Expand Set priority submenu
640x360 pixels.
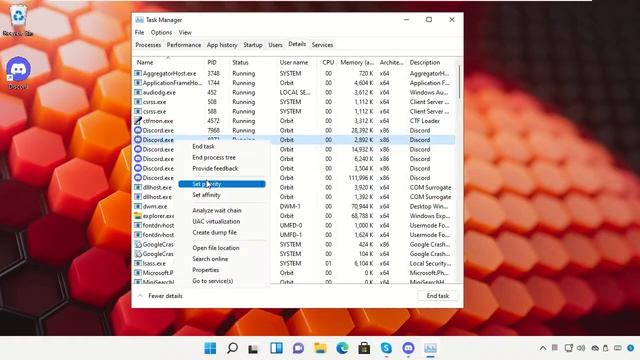[x=222, y=184]
